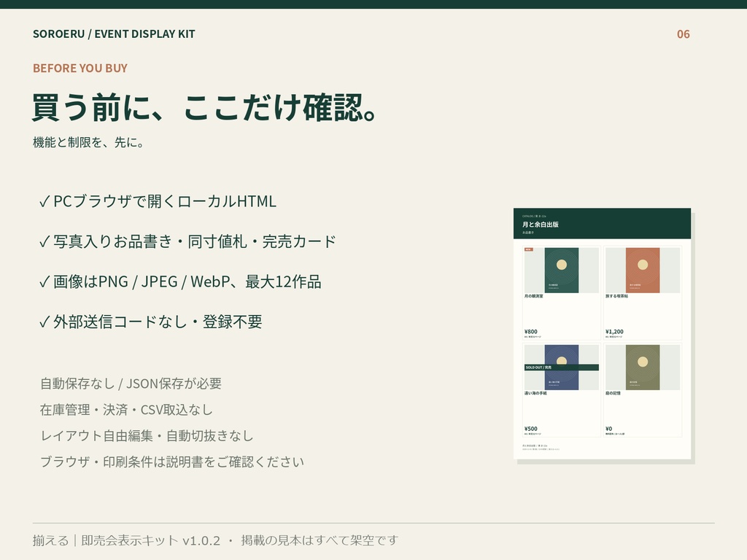Viewport: 747px width, 560px height.
Task: Select the orange 旅する喫茶帖 cover thumbnail
Action: tap(643, 270)
